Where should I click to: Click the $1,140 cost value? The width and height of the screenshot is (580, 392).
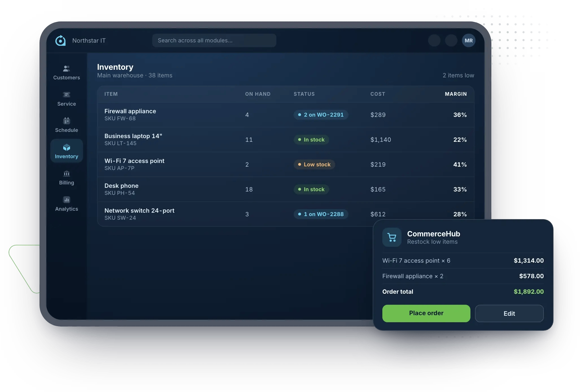pyautogui.click(x=381, y=140)
